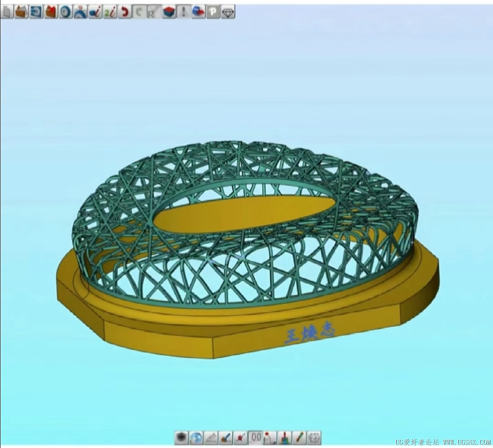Click the blue square spiral icon
This screenshot has height=448, width=493.
[36, 12]
